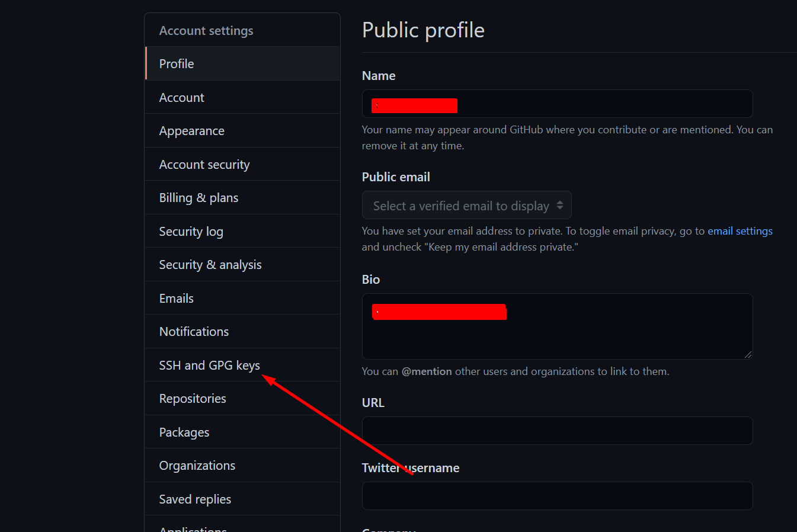This screenshot has height=532, width=797.
Task: Open the Repositories settings section
Action: pos(192,398)
